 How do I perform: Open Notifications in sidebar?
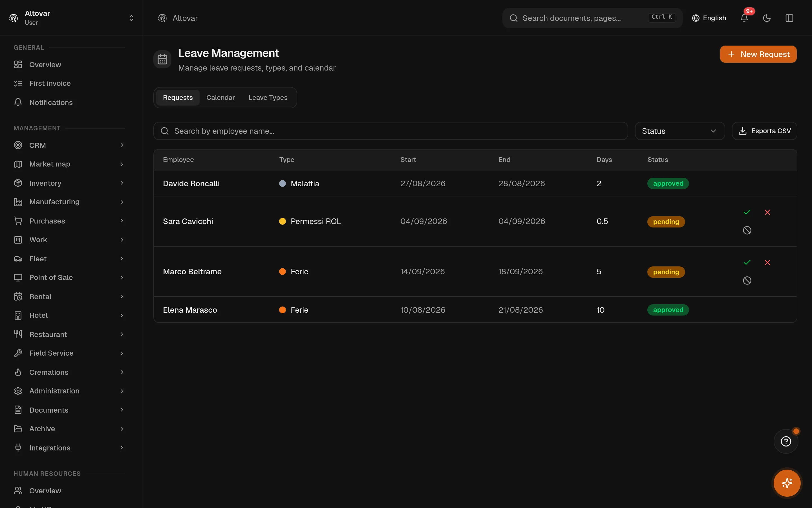click(69, 102)
